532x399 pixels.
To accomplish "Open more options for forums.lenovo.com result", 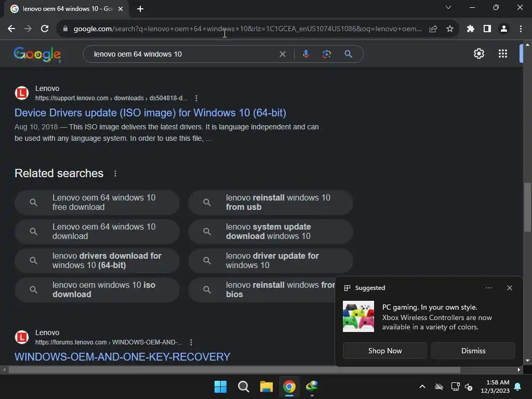I will pyautogui.click(x=191, y=342).
